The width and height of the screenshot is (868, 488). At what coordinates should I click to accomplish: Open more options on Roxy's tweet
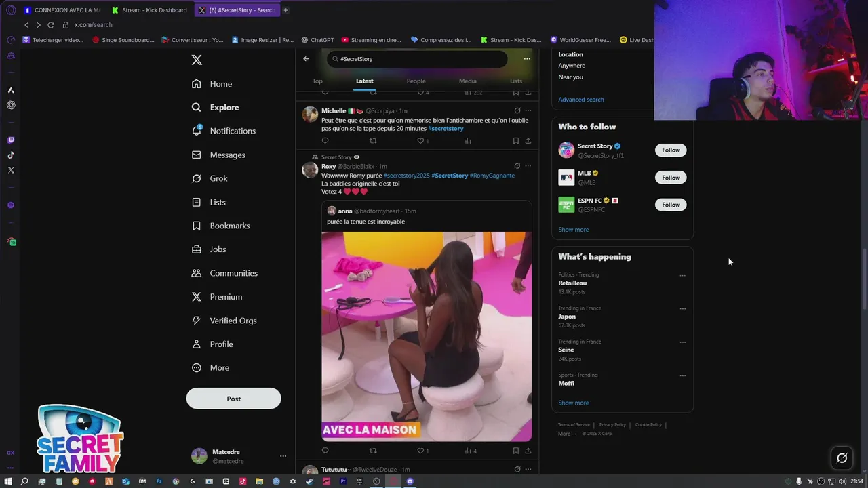528,166
